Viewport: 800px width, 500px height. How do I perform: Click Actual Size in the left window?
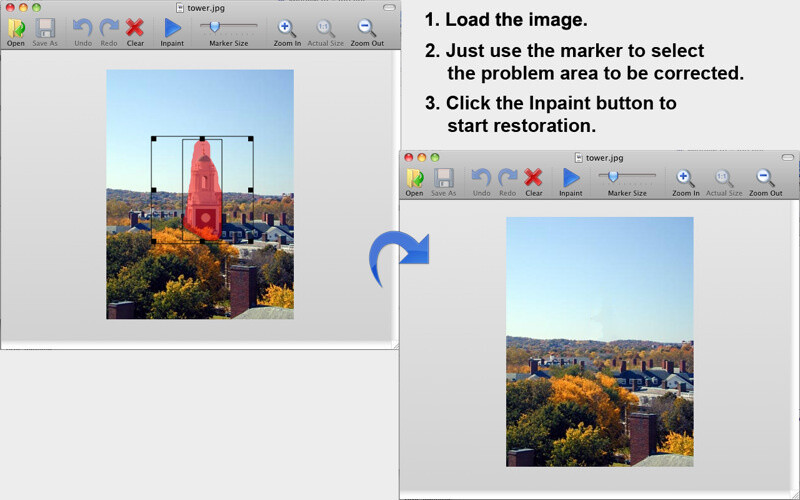click(x=325, y=32)
